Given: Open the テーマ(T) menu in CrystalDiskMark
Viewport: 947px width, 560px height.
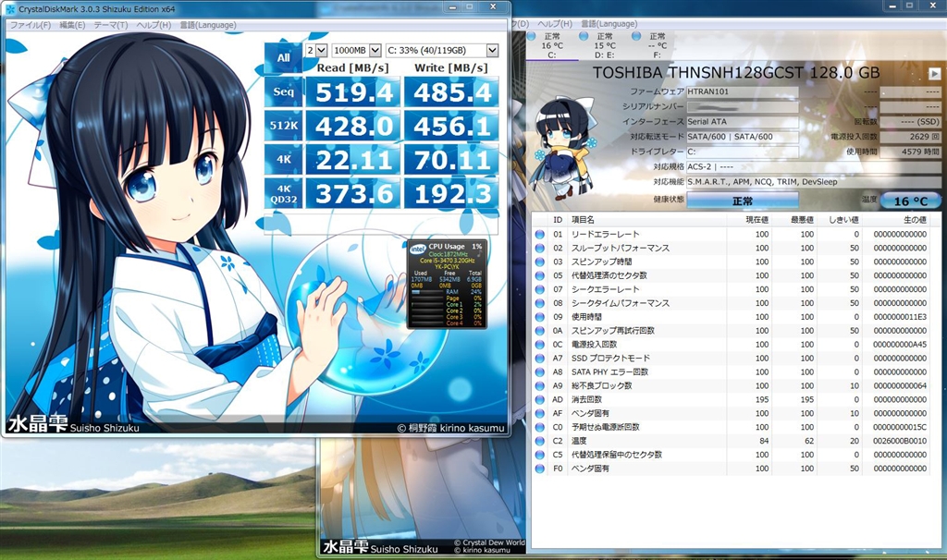Looking at the screenshot, I should tap(111, 25).
